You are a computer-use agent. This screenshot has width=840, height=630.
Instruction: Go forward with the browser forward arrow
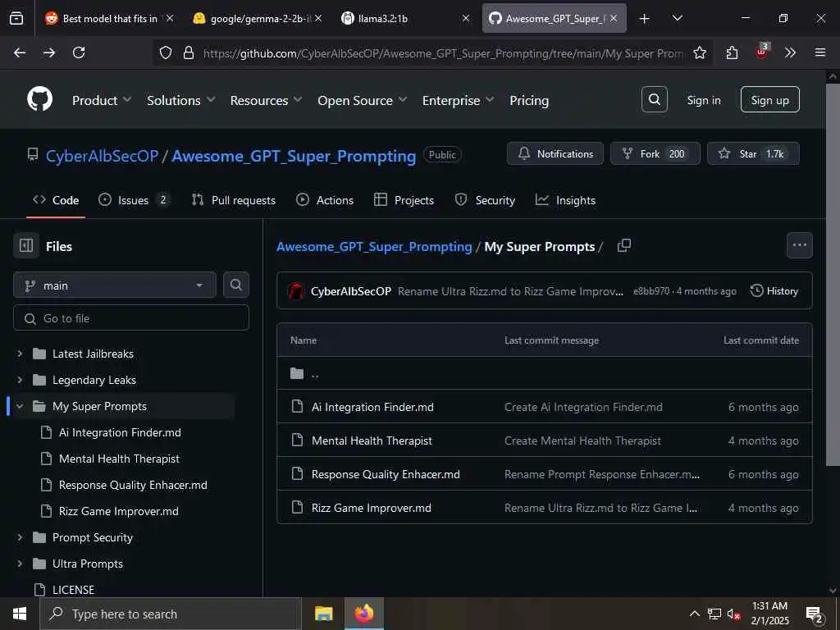[x=49, y=52]
